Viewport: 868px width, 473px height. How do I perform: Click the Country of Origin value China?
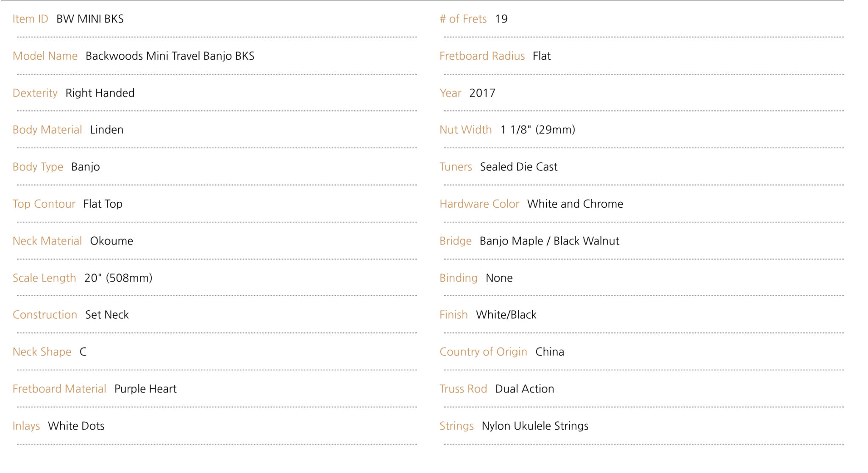pyautogui.click(x=550, y=352)
